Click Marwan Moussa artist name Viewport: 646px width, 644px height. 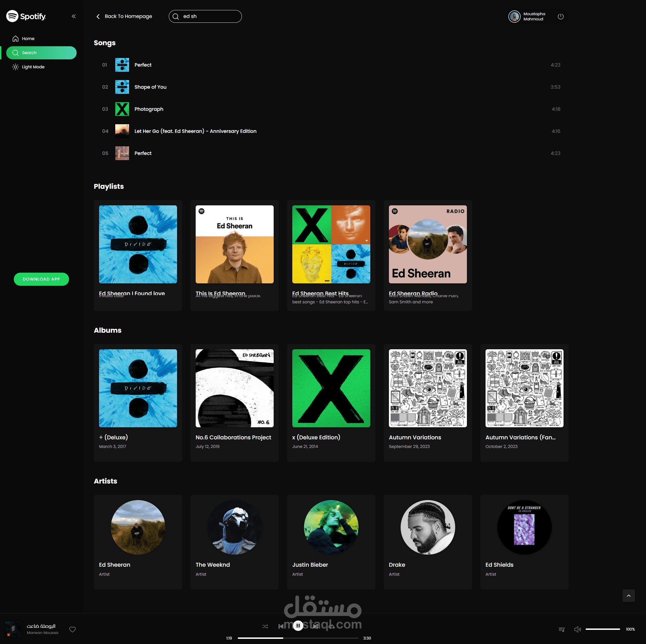coord(42,633)
